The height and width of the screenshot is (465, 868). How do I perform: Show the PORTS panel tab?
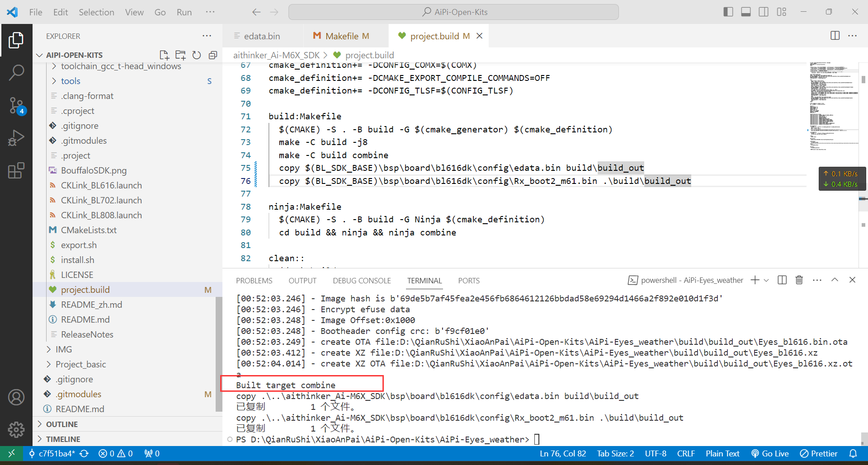click(x=469, y=281)
